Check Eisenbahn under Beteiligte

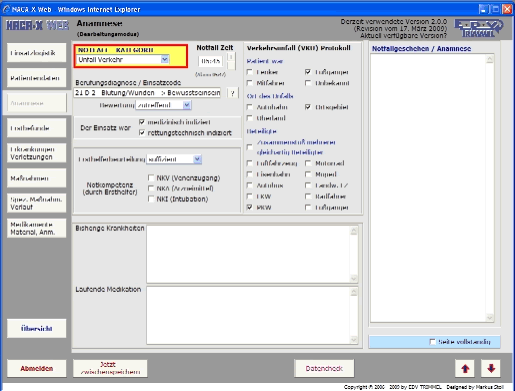coord(249,174)
